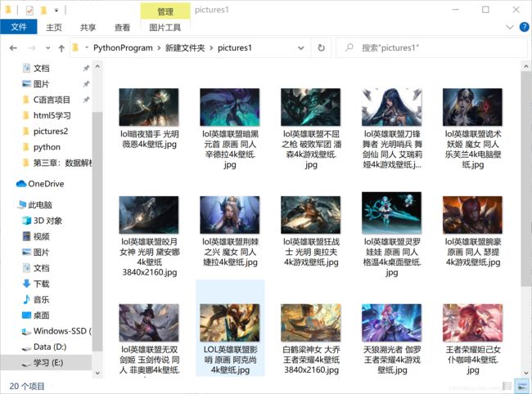Image resolution: width=532 pixels, height=394 pixels.
Task: Click PythonProgram in the address path
Action: click(x=123, y=47)
